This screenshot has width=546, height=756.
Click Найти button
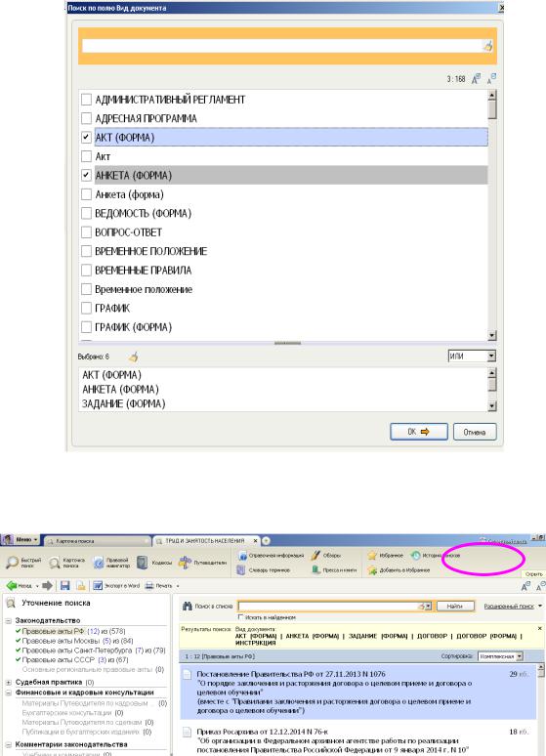(x=455, y=606)
